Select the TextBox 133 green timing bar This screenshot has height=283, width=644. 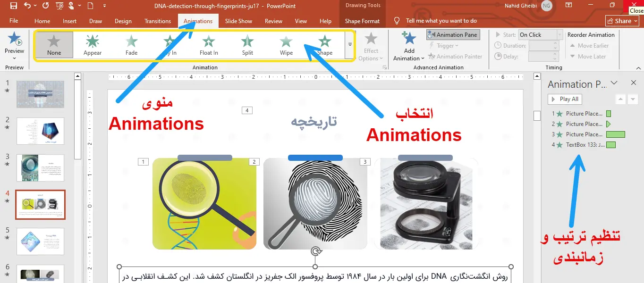610,145
